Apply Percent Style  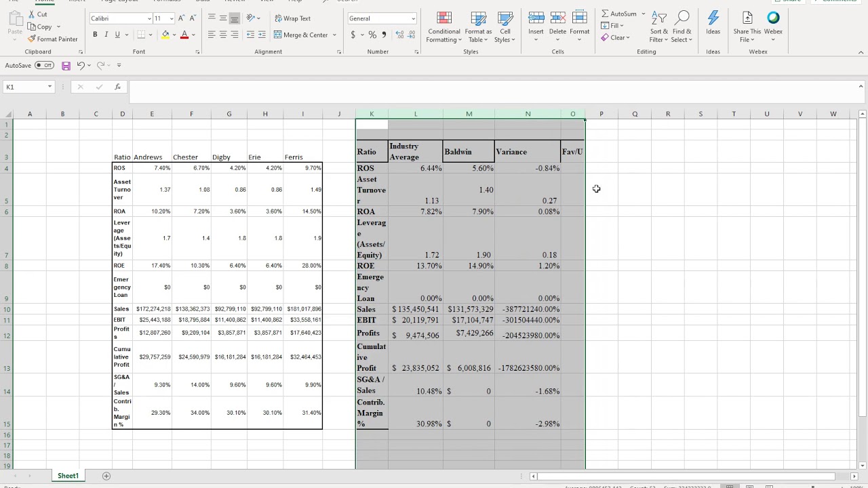click(372, 35)
